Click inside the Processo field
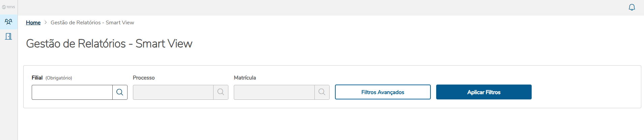This screenshot has height=140, width=644. (x=173, y=92)
